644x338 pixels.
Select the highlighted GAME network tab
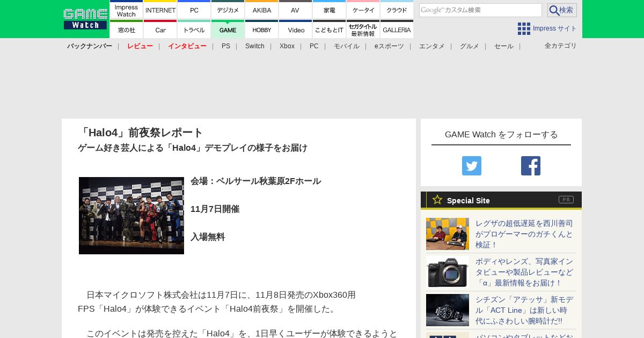click(x=228, y=30)
